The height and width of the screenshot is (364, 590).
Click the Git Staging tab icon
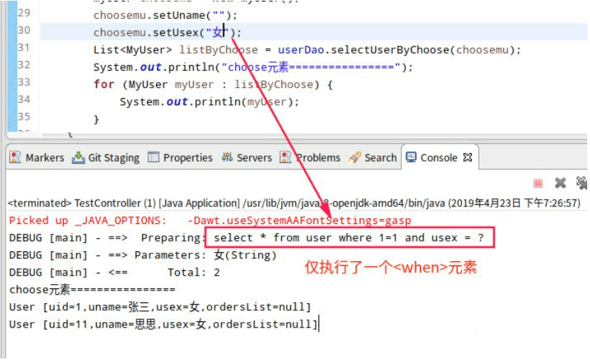[x=78, y=158]
